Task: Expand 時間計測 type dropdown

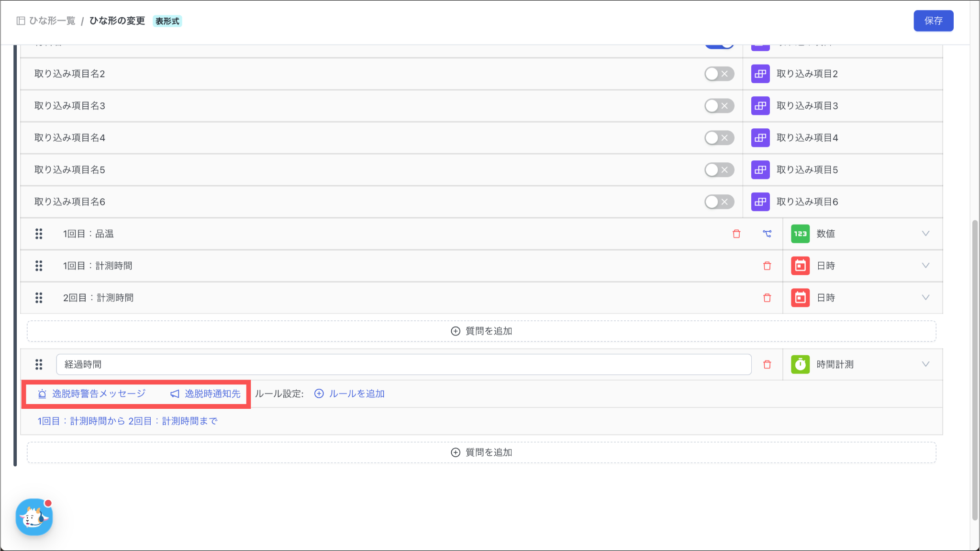Action: click(x=925, y=364)
